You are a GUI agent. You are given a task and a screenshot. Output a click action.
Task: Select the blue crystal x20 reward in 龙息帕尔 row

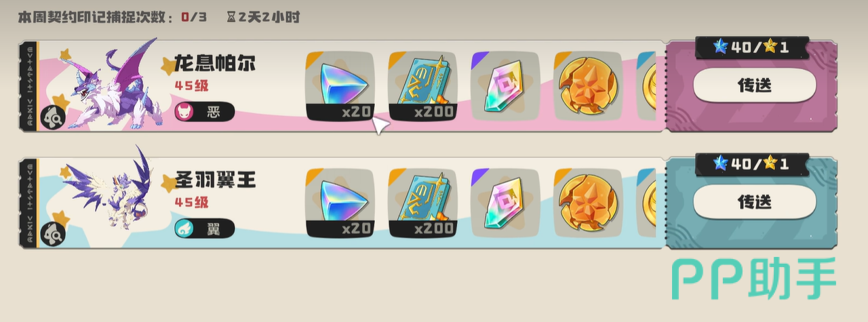click(x=340, y=86)
